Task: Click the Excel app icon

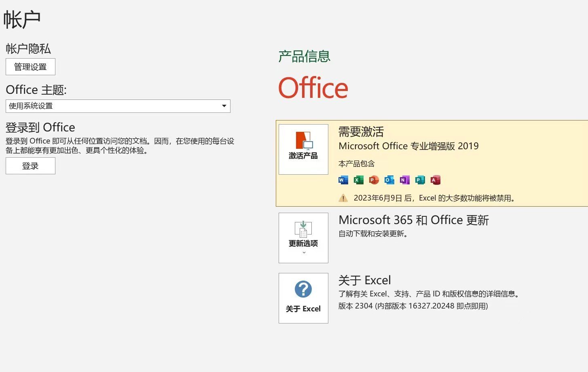Action: coord(358,180)
